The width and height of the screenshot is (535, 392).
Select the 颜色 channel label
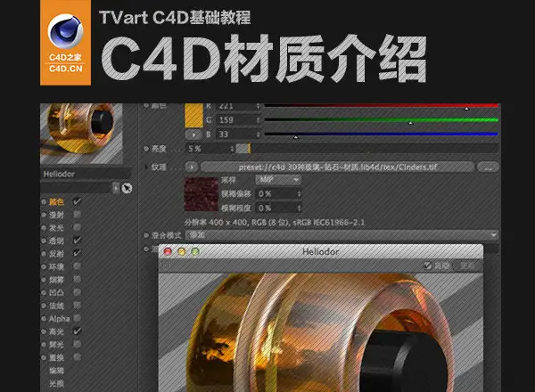[56, 202]
